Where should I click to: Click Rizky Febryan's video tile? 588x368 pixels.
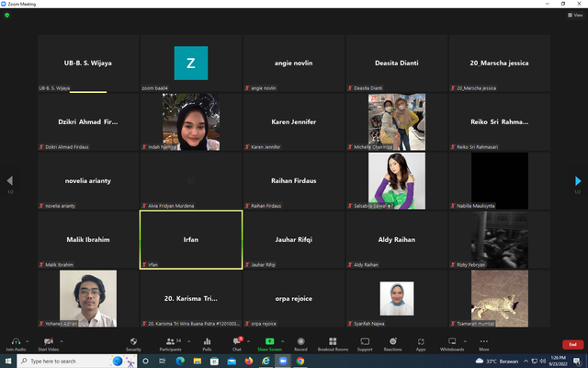pyautogui.click(x=500, y=239)
